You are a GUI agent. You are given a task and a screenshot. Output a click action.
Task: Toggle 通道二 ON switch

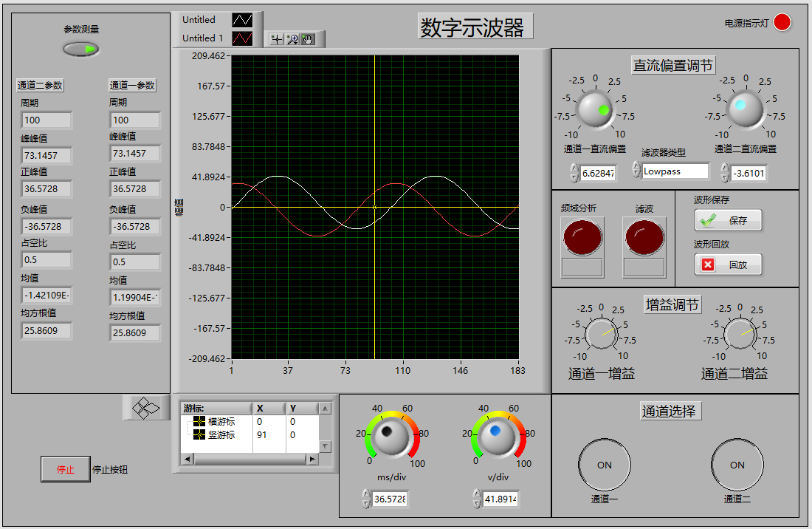[x=737, y=465]
